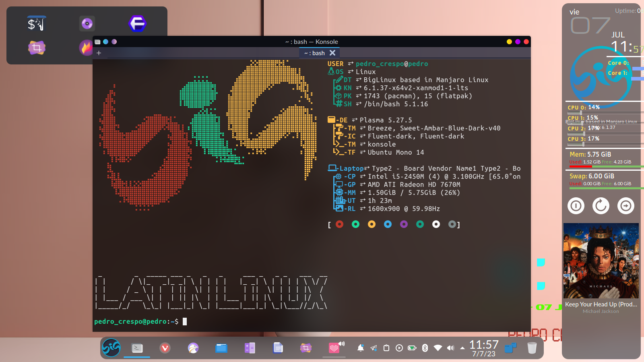Click 'AMD ATI Radeon HD 7670M' GPU line
Screen dimensions: 644x362
(x=414, y=184)
